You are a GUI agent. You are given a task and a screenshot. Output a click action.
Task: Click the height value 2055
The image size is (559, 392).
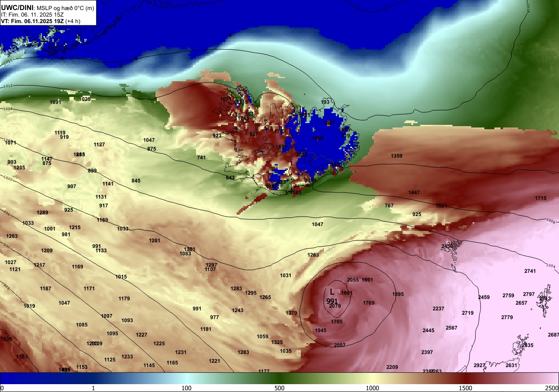coord(353,280)
